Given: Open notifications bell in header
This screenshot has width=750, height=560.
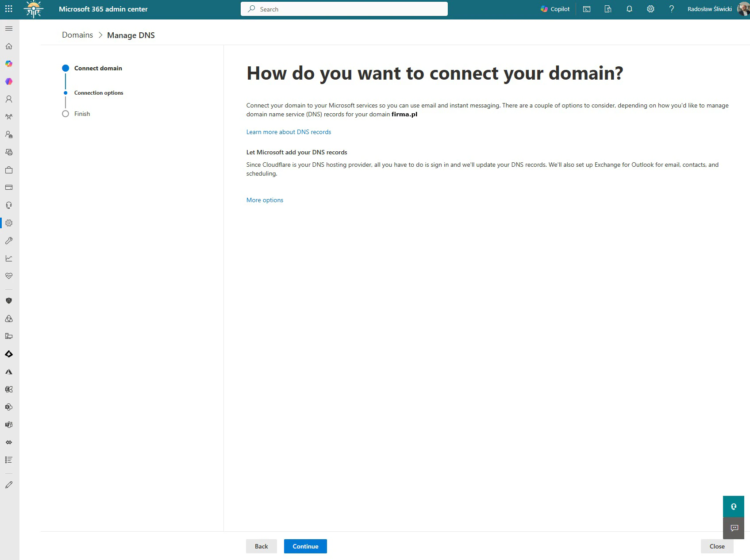Looking at the screenshot, I should point(629,9).
